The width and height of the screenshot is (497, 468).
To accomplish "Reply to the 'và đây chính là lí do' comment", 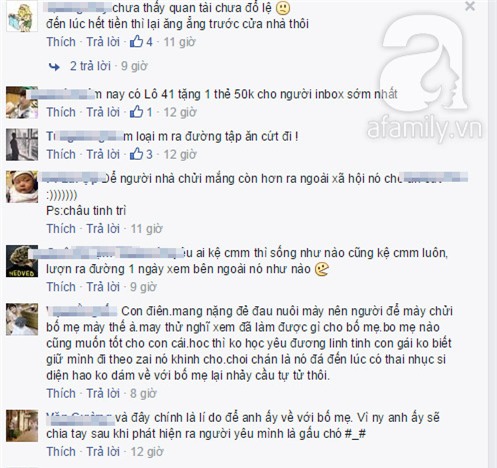I will (x=103, y=451).
